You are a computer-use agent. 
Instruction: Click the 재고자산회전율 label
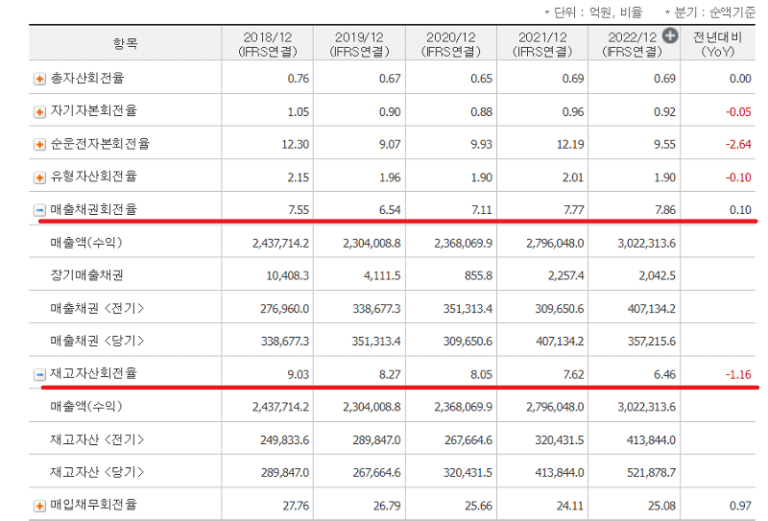pyautogui.click(x=93, y=374)
